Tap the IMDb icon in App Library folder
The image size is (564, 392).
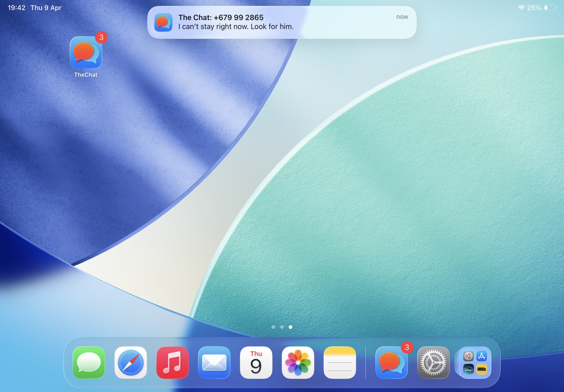(482, 369)
